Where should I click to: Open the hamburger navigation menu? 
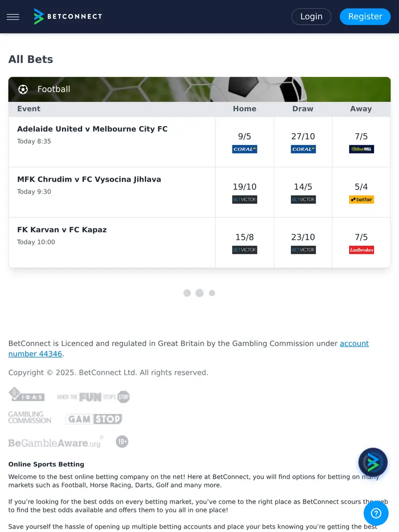[x=12, y=16]
